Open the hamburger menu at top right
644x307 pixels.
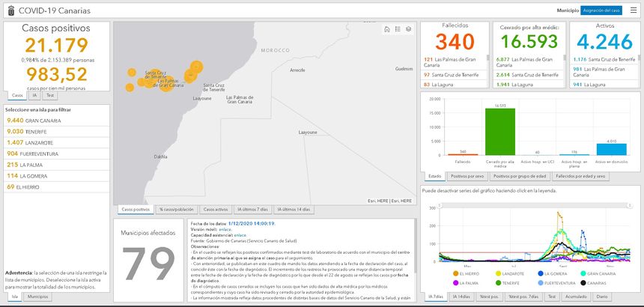[633, 10]
